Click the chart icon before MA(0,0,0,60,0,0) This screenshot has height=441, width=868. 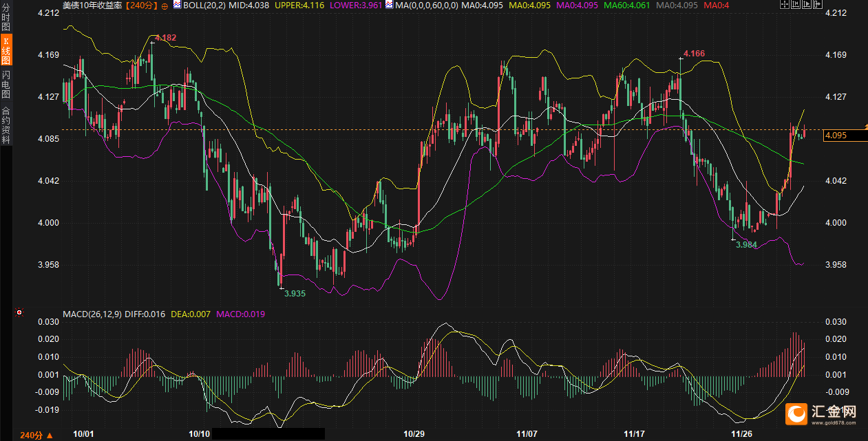pos(390,5)
